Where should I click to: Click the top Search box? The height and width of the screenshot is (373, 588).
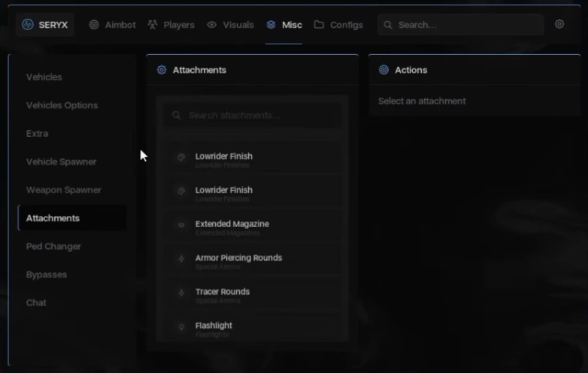[x=460, y=25]
